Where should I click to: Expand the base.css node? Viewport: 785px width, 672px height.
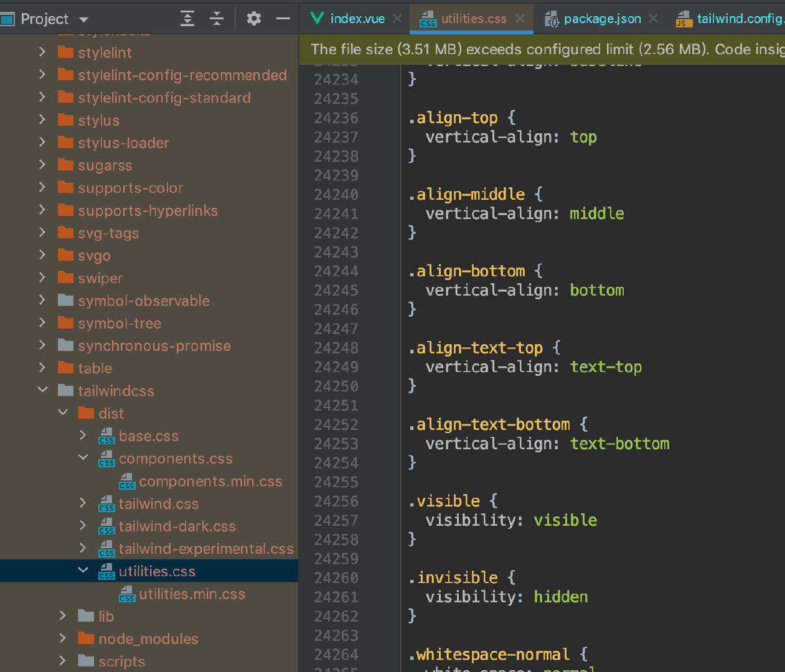(83, 436)
